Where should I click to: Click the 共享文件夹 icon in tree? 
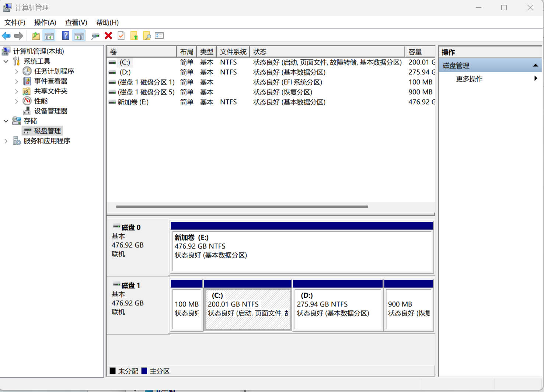[x=27, y=91]
